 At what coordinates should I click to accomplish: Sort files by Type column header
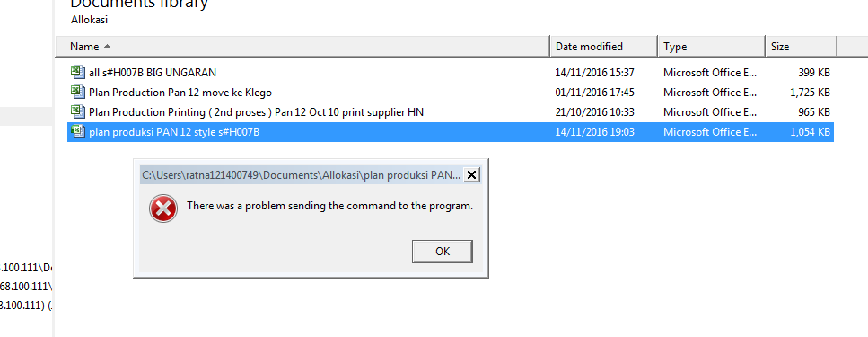tap(711, 47)
